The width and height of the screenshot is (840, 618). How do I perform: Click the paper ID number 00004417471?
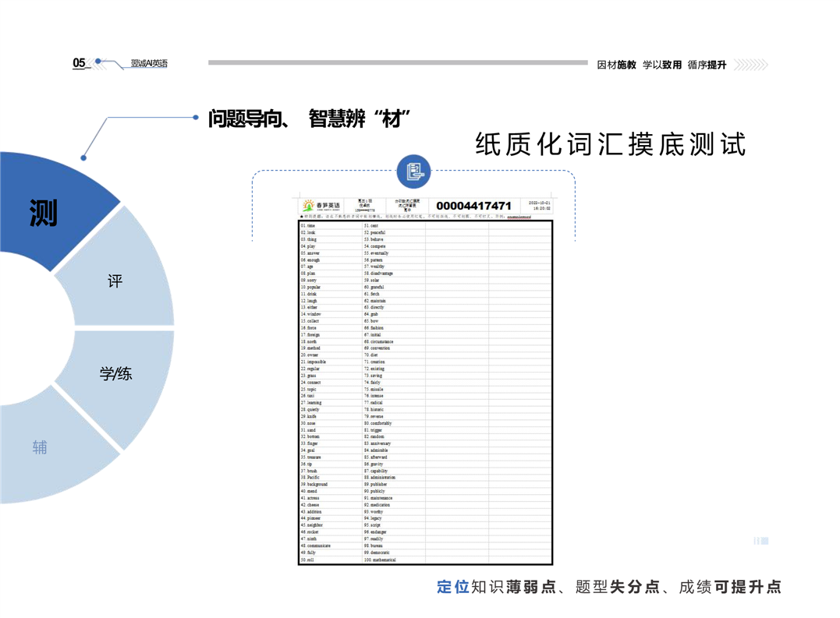coord(473,206)
